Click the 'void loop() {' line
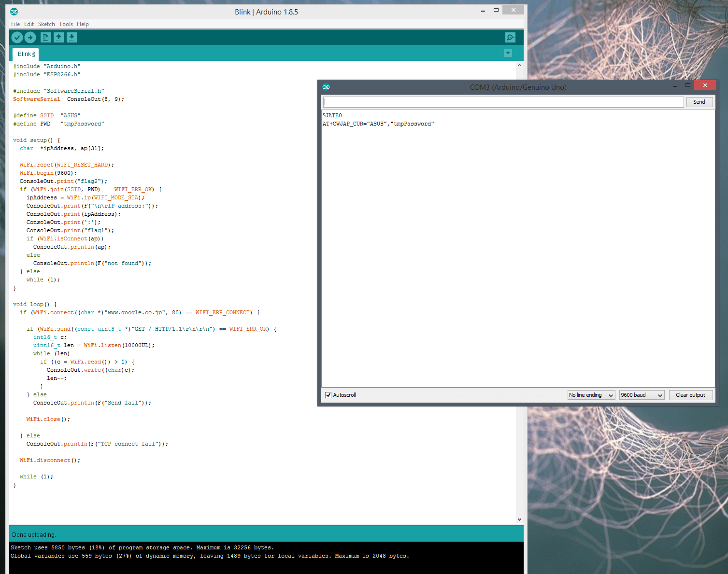The width and height of the screenshot is (728, 574). pos(35,304)
